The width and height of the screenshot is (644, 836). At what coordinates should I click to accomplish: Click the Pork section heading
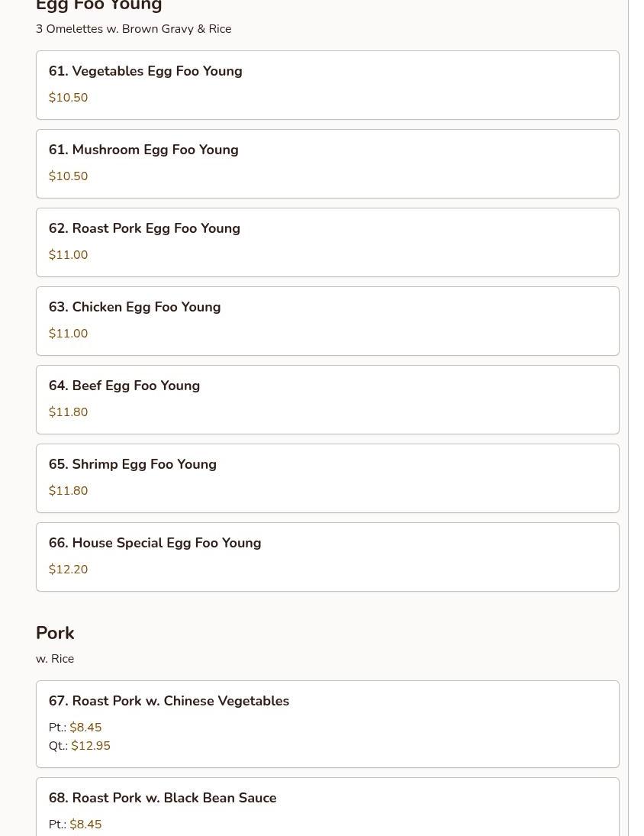pyautogui.click(x=55, y=633)
